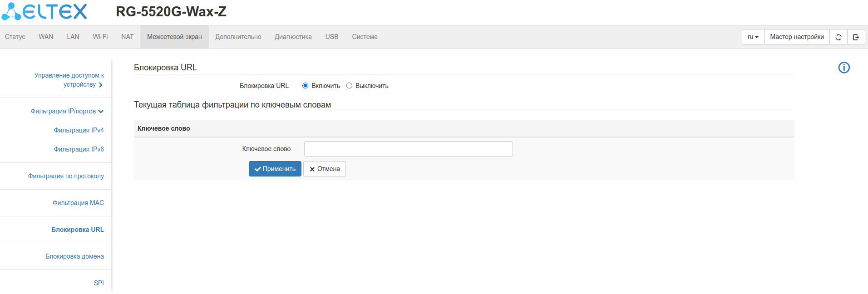This screenshot has width=868, height=294.
Task: Select the Выключить radio button
Action: coord(350,86)
